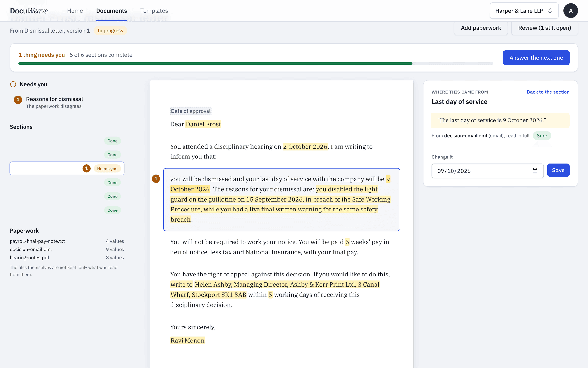The width and height of the screenshot is (588, 368).
Task: Click the '8 values' count for hearing-notes.pdf
Action: (x=115, y=257)
